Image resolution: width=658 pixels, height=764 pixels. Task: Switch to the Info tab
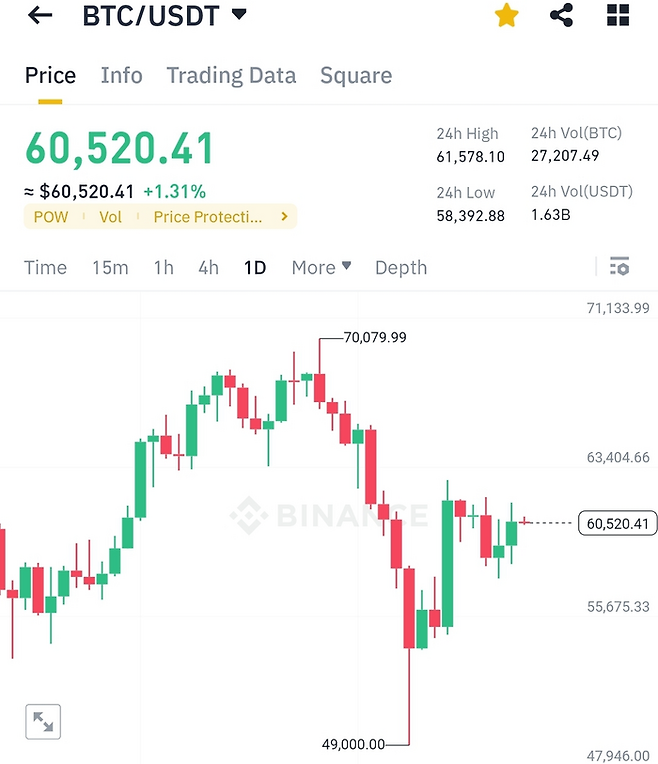[x=121, y=76]
